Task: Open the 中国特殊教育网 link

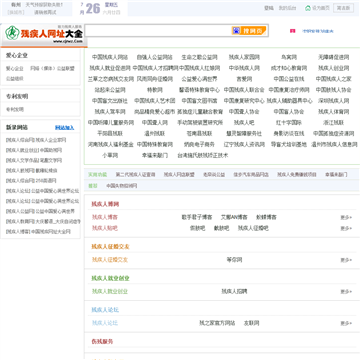Action: [x=155, y=145]
